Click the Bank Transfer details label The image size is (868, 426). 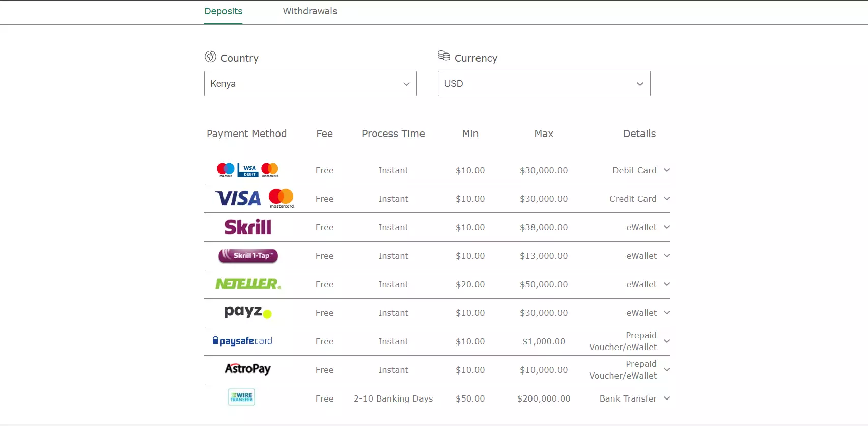click(628, 398)
